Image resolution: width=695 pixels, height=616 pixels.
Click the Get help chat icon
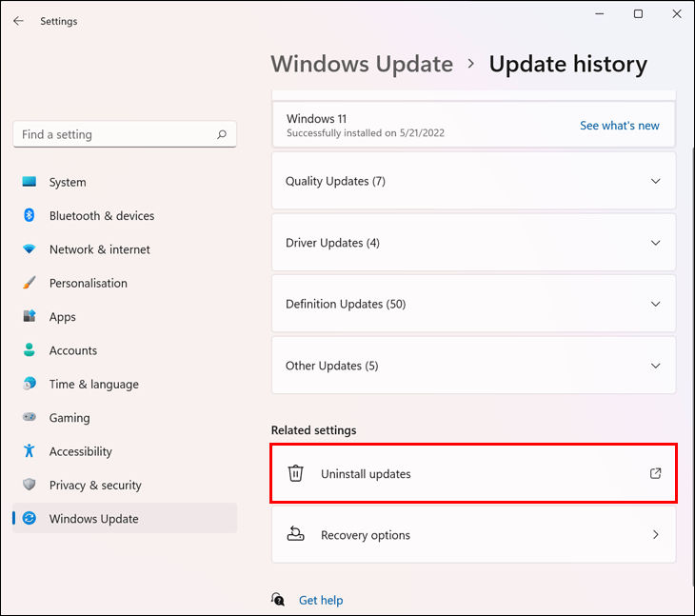278,600
